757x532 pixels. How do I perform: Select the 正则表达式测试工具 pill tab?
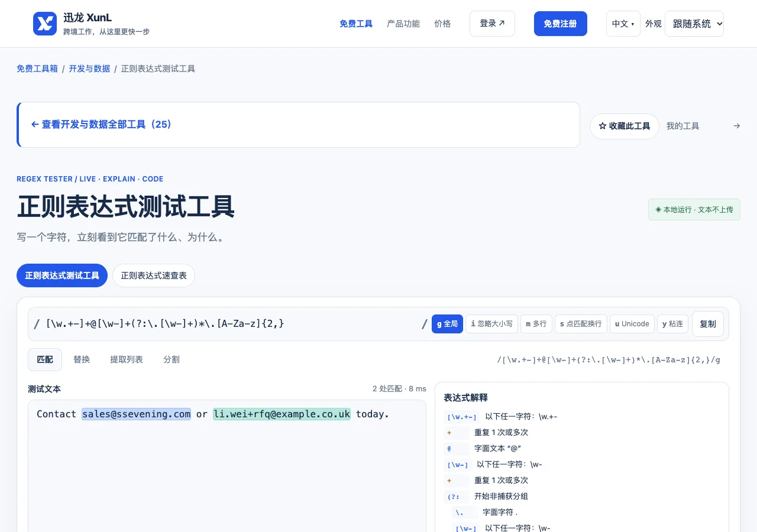pos(62,275)
